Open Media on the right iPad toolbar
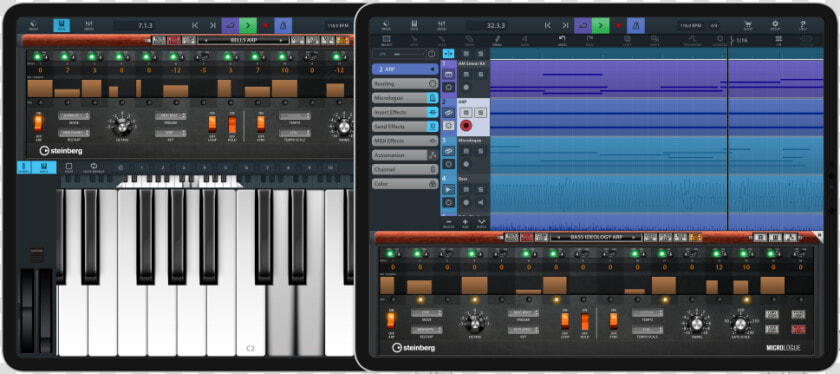This screenshot has height=374, width=840. 387,25
